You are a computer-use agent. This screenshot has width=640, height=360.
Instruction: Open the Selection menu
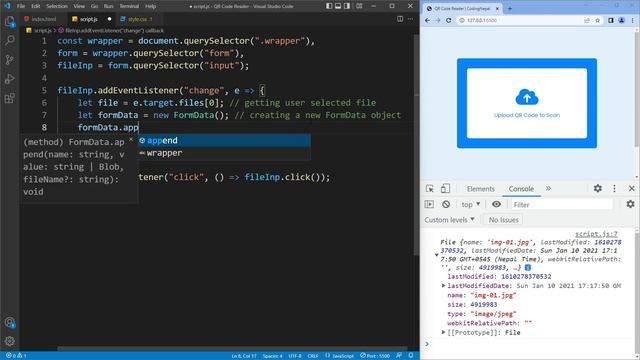[x=57, y=6]
